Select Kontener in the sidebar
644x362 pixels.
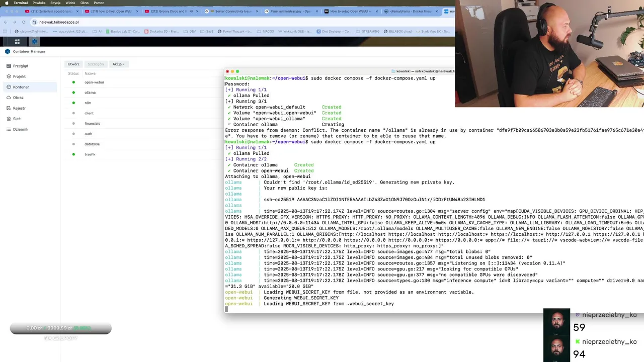(x=30, y=87)
